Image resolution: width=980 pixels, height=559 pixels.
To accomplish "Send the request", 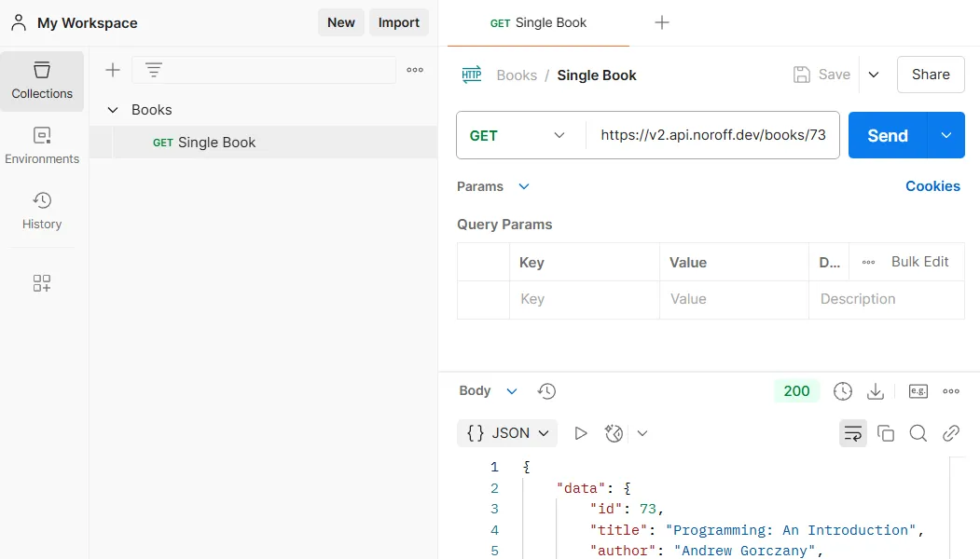I will (x=888, y=135).
